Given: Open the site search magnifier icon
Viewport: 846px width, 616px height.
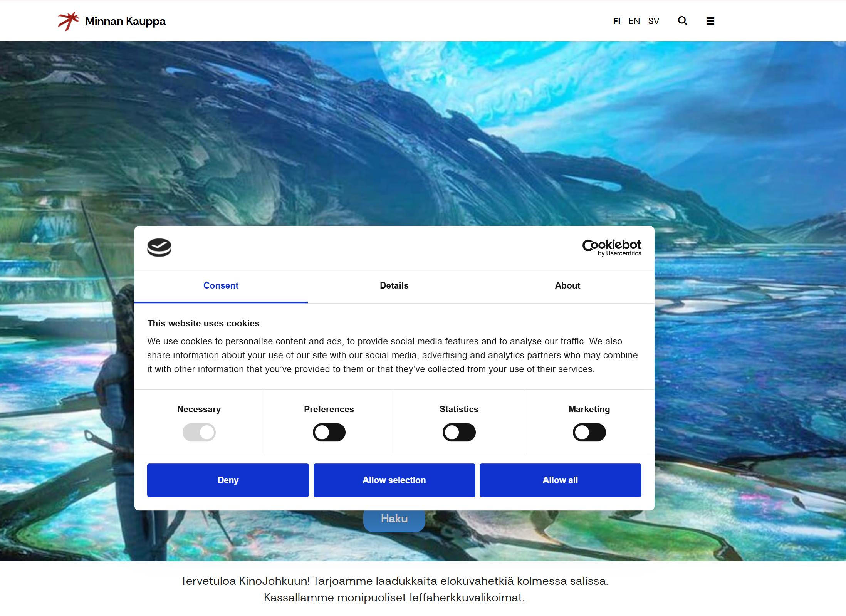Looking at the screenshot, I should (682, 21).
